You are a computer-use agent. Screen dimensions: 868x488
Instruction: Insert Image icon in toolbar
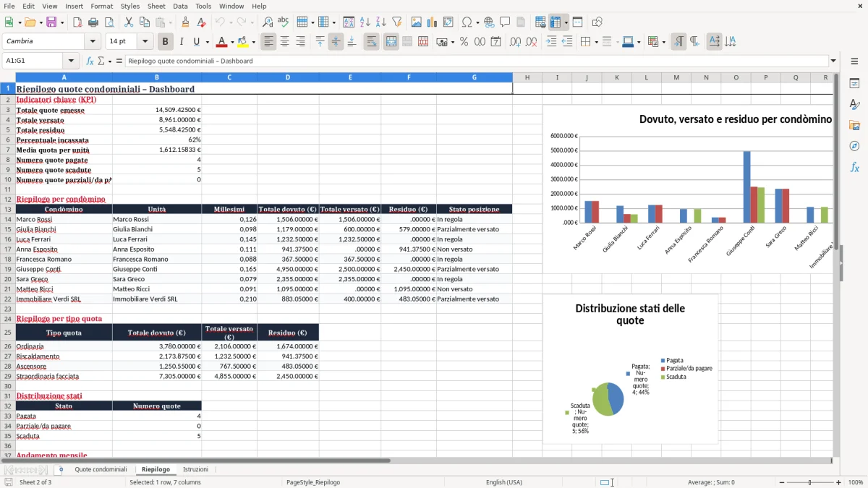pyautogui.click(x=417, y=22)
